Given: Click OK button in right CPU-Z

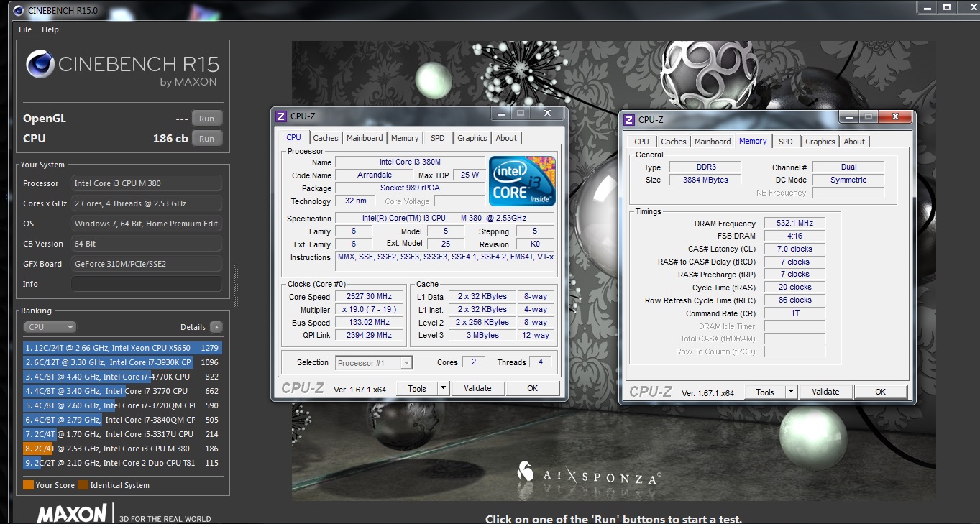Looking at the screenshot, I should (880, 392).
